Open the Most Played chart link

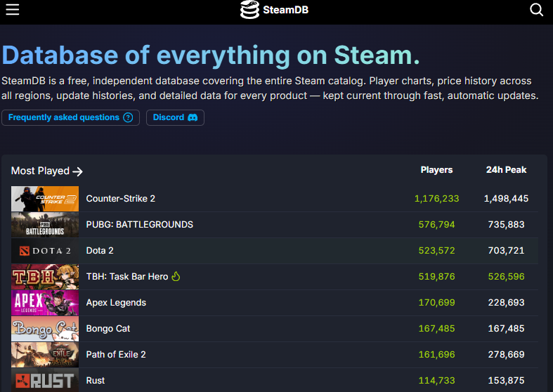point(47,171)
